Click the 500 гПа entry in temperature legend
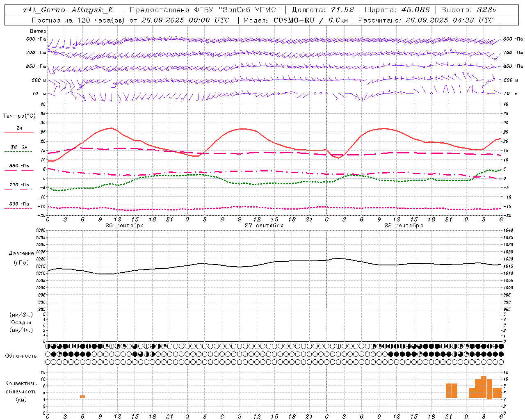Screen dimensions: 525x420 19,204
